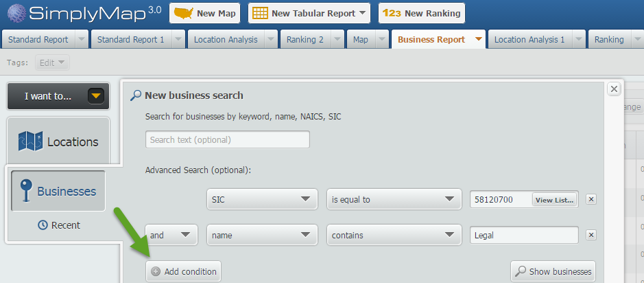Image resolution: width=644 pixels, height=283 pixels.
Task: Expand the SIC field dropdown
Action: 261,200
